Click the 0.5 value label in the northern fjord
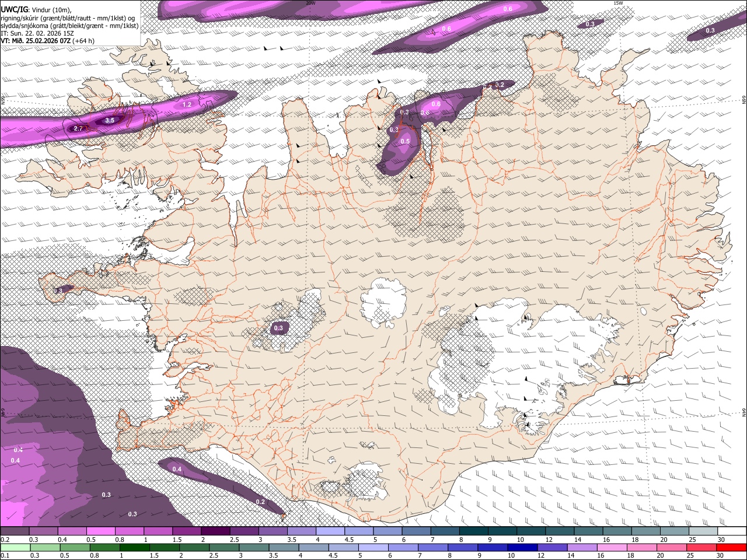 (405, 141)
